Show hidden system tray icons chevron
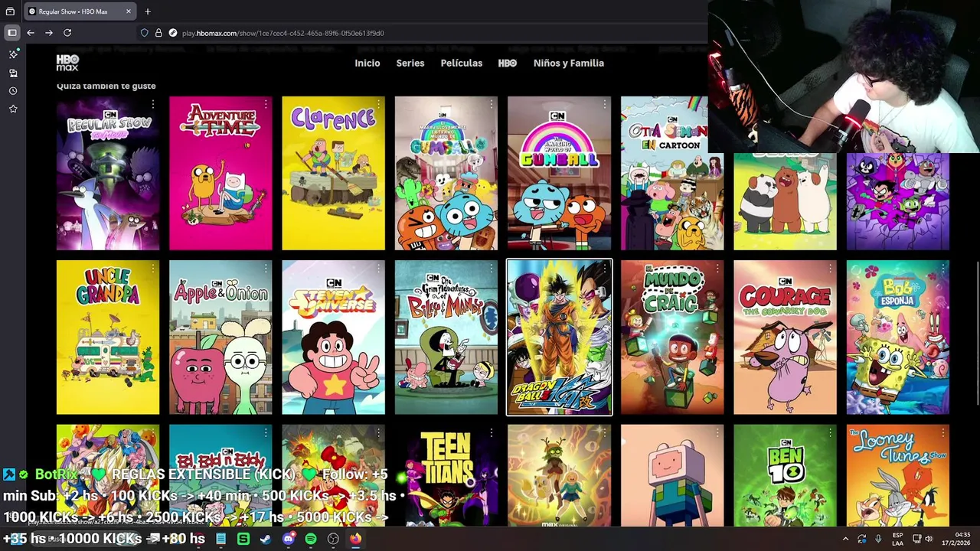The image size is (980, 551). (x=845, y=539)
